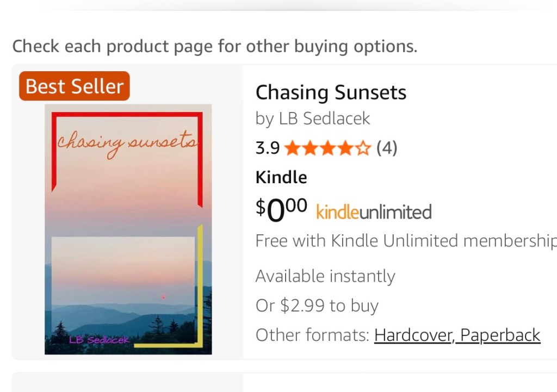The height and width of the screenshot is (392, 557).
Task: Click the Best Seller badge
Action: click(x=75, y=86)
